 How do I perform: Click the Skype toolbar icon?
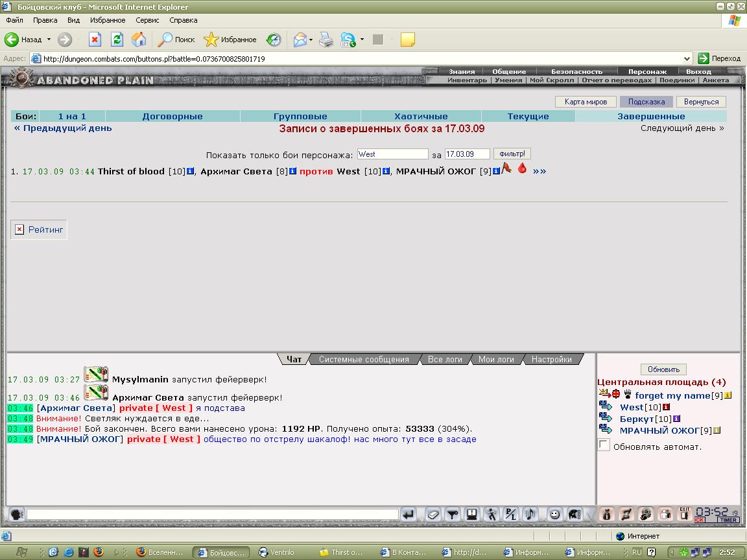tap(348, 40)
